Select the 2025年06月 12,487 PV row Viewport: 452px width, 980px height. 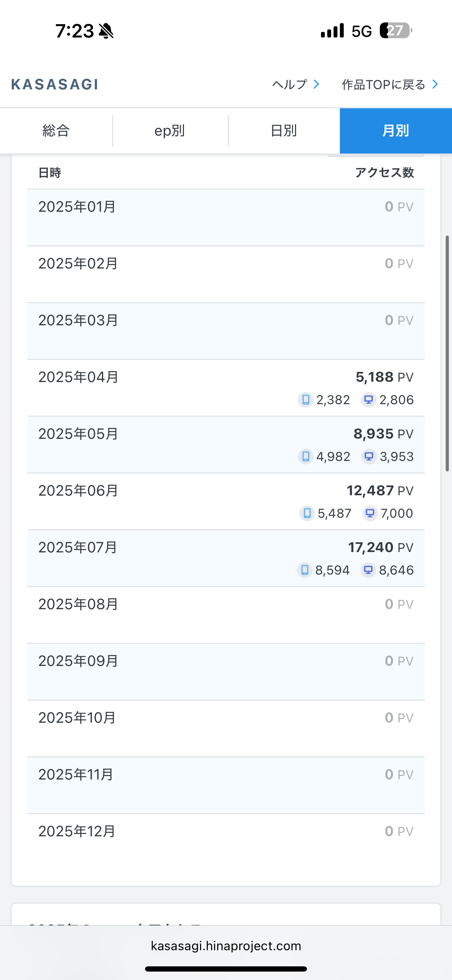[226, 502]
